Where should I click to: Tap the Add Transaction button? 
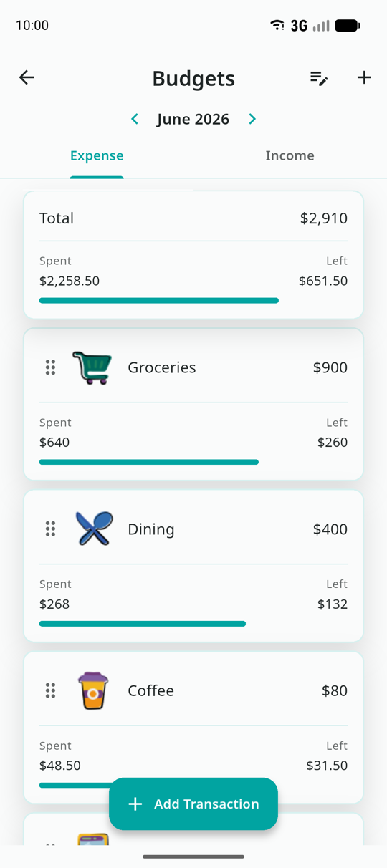coord(193,804)
